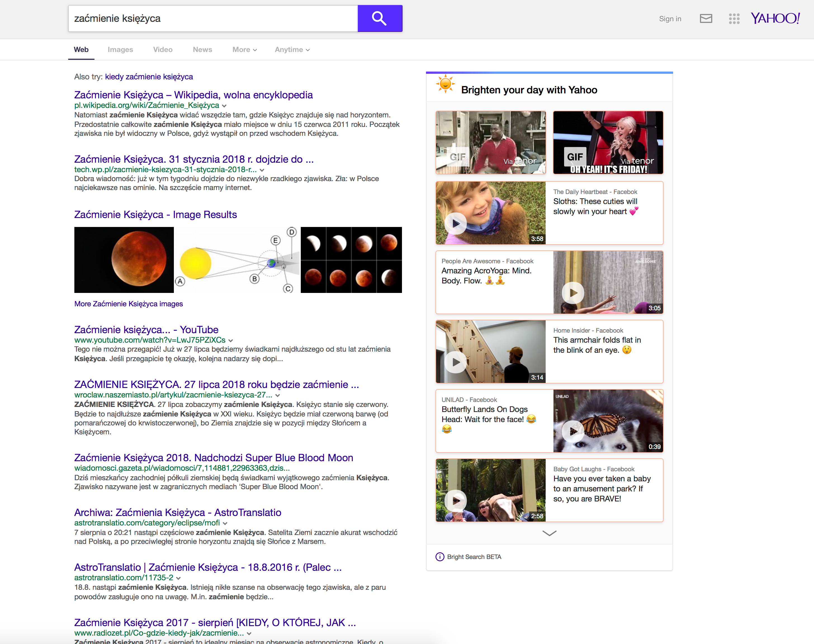Click More Zaćmienie Księżyca images link

(129, 304)
